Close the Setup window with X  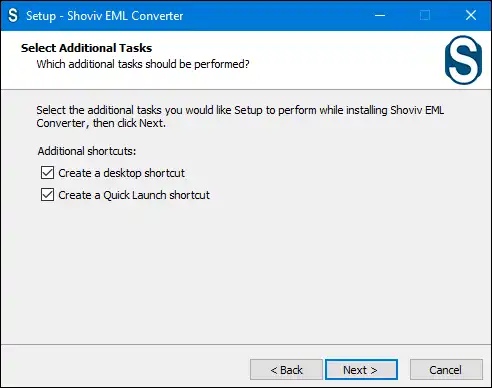471,15
